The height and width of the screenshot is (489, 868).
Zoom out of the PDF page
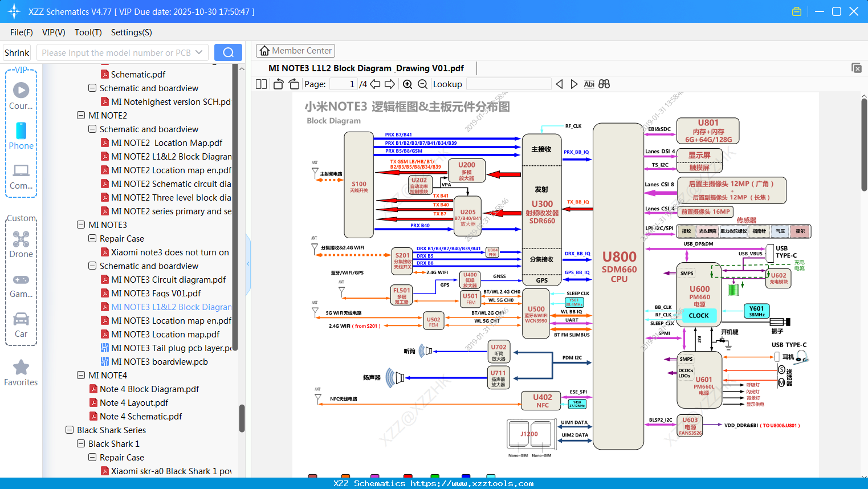pos(422,84)
